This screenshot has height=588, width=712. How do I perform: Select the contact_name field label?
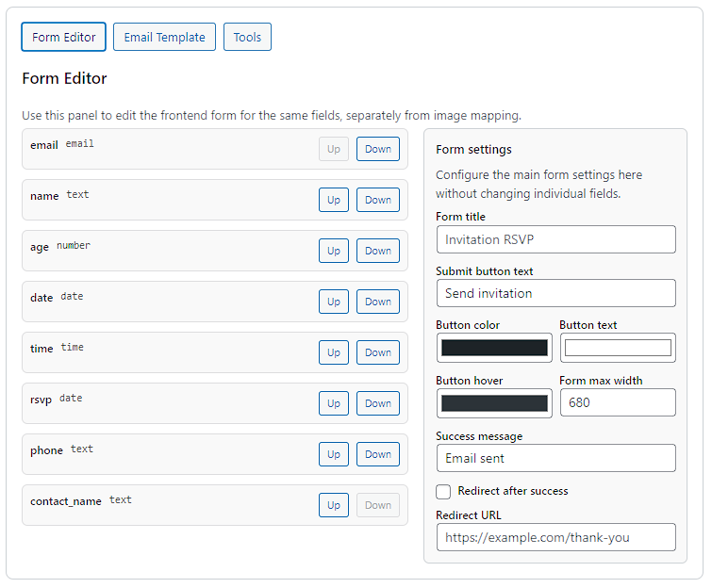(66, 501)
